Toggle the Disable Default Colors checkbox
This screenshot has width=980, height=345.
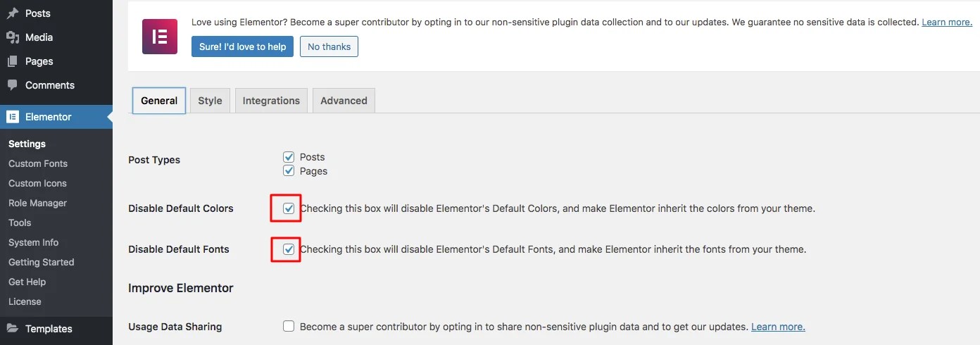click(x=289, y=208)
